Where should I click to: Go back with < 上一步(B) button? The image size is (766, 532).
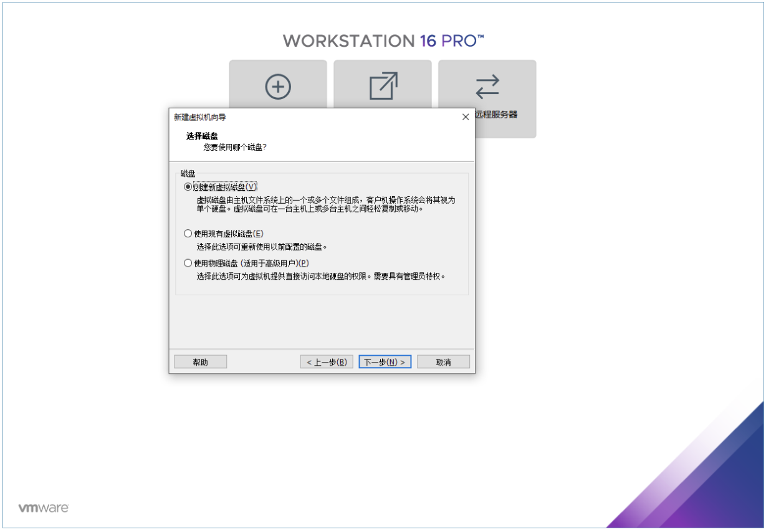[327, 362]
